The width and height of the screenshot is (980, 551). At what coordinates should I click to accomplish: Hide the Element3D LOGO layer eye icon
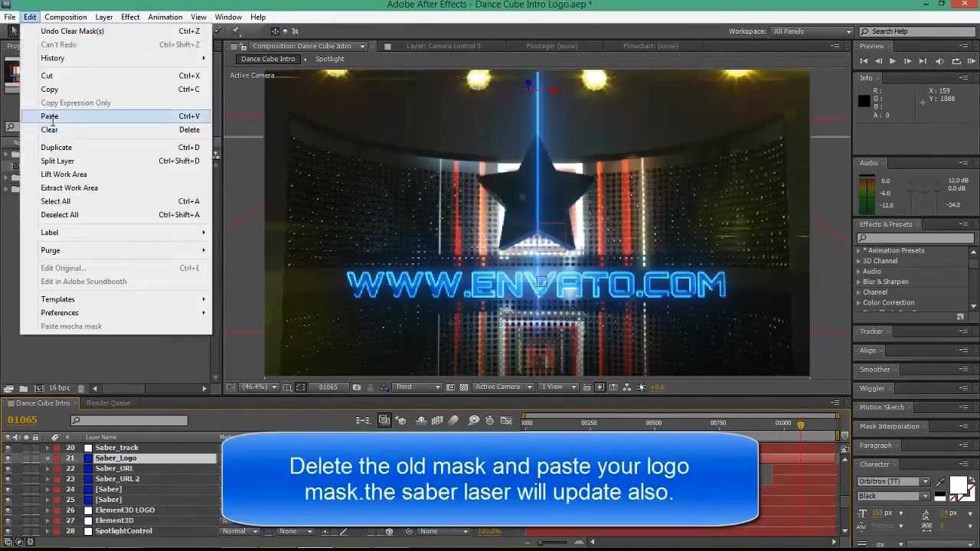pos(8,510)
